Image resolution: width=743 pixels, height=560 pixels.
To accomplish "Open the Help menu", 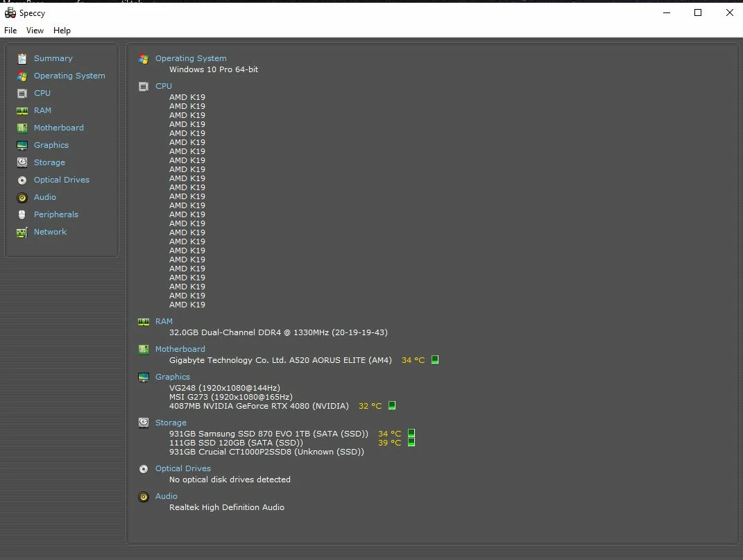I will click(62, 31).
